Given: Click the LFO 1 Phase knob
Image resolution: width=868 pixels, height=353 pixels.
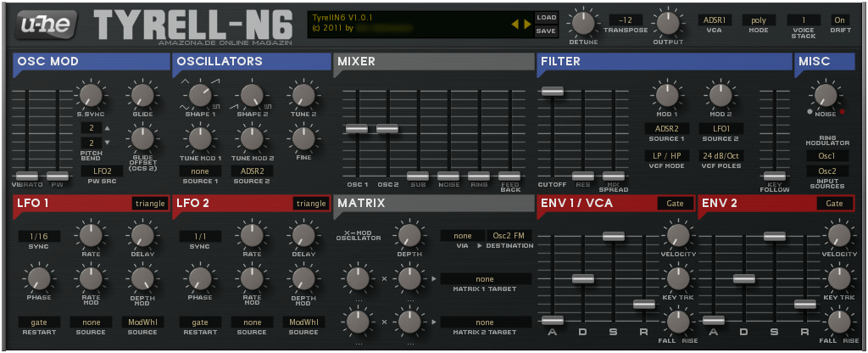Looking at the screenshot, I should (38, 278).
